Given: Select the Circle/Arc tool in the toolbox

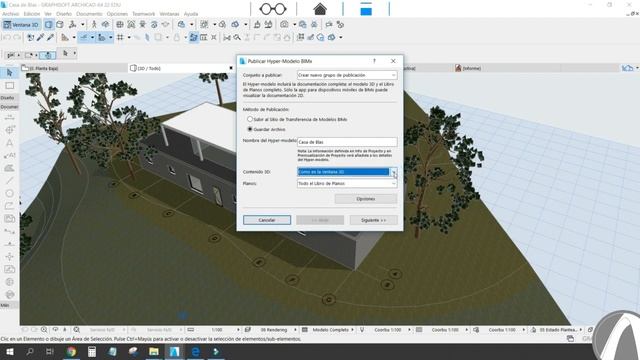Looking at the screenshot, I should (9, 193).
